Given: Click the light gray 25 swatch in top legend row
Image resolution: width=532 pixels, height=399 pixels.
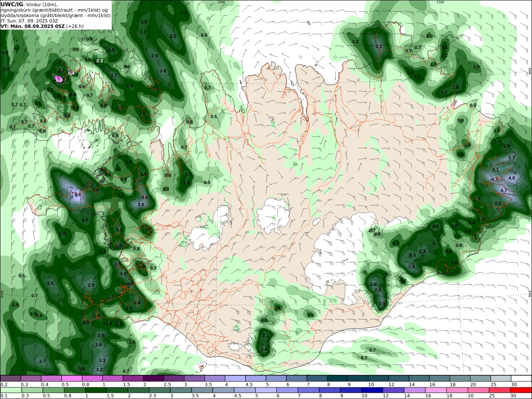Looking at the screenshot, I should (501, 379).
